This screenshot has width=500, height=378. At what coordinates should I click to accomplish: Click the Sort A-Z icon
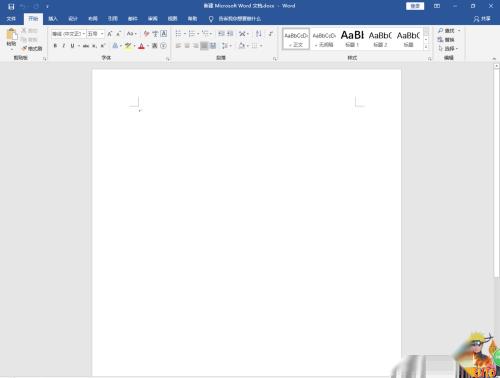pos(259,34)
